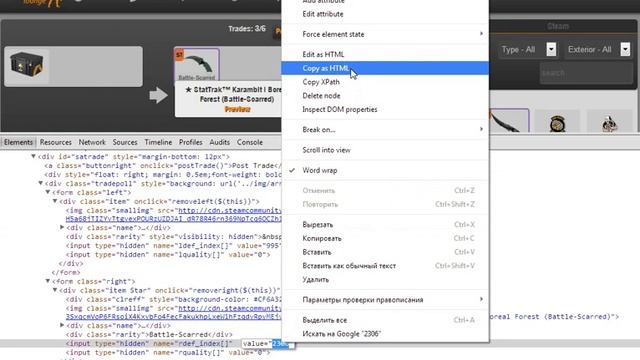Click the Steam tab header
The height and width of the screenshot is (360, 640).
(558, 27)
